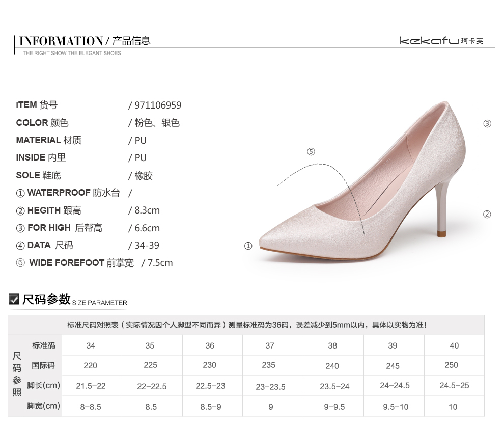Click the circled 2 before HEGITH 跟高
The image size is (504, 427).
(20, 211)
